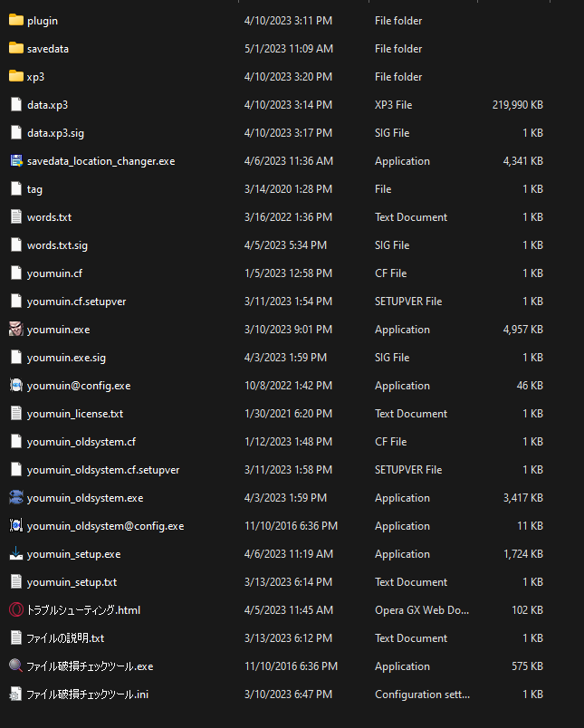Select youmuin_license.txt file name
Viewport: 584px width, 728px height.
(x=75, y=414)
